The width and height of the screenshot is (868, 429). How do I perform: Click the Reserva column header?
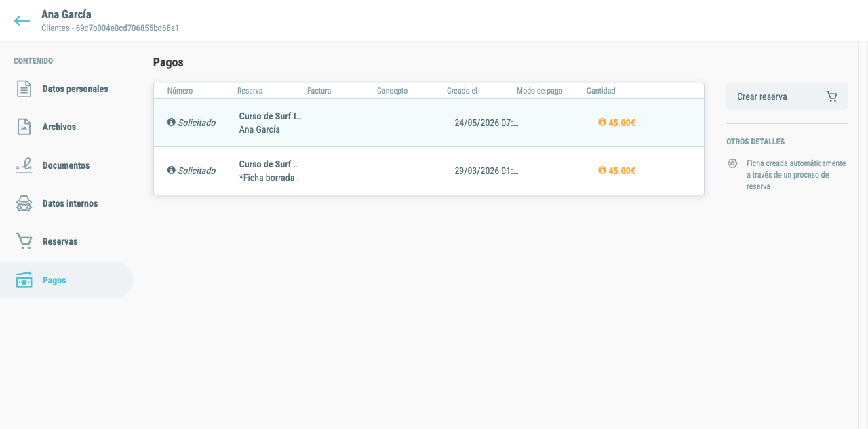(250, 91)
